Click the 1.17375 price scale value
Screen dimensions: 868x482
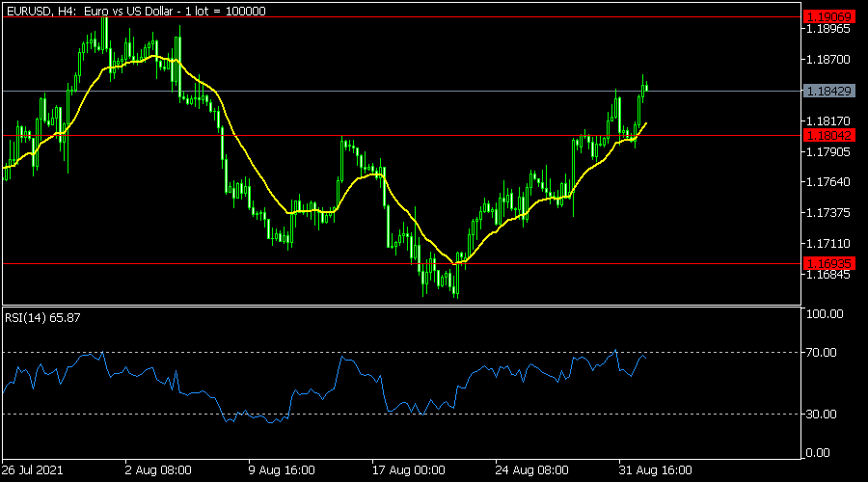[828, 213]
